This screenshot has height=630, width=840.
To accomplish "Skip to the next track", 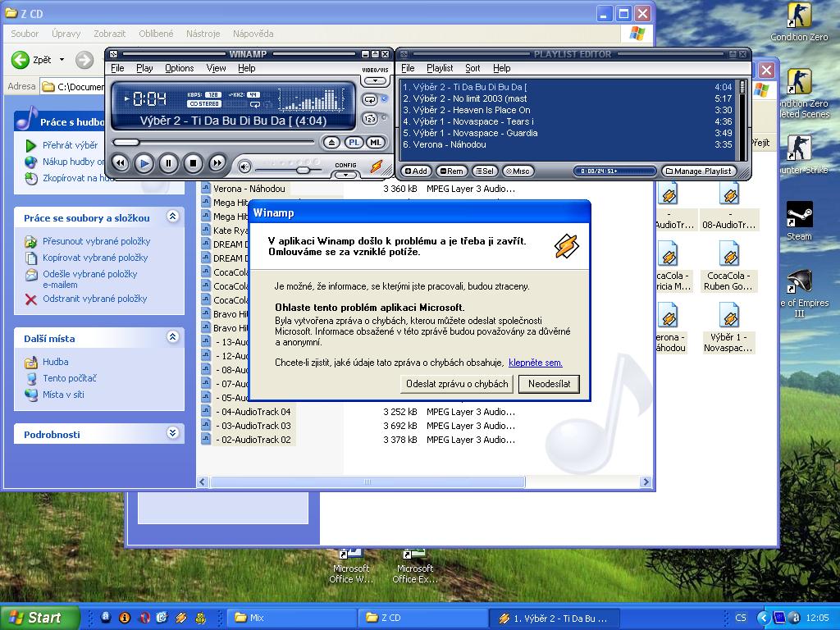I will [217, 163].
